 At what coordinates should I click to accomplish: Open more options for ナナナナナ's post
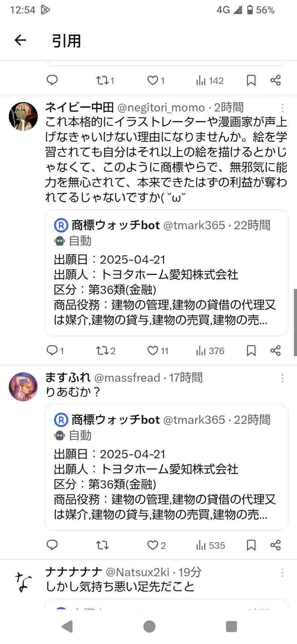point(283,573)
